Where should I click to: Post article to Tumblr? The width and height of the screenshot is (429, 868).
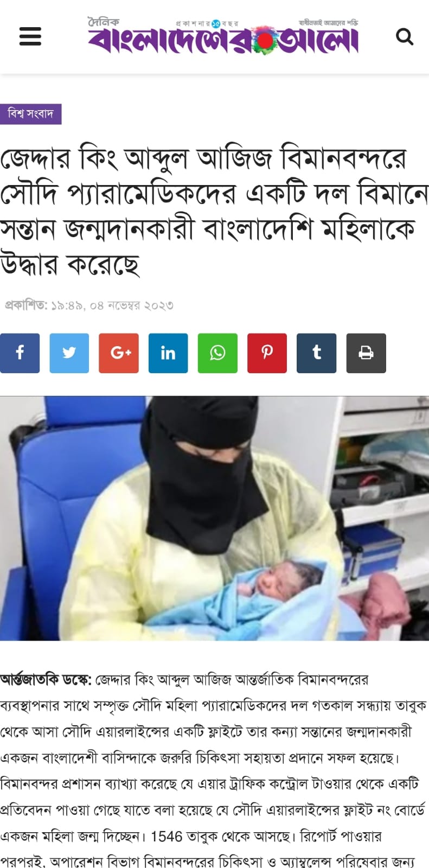tap(317, 353)
